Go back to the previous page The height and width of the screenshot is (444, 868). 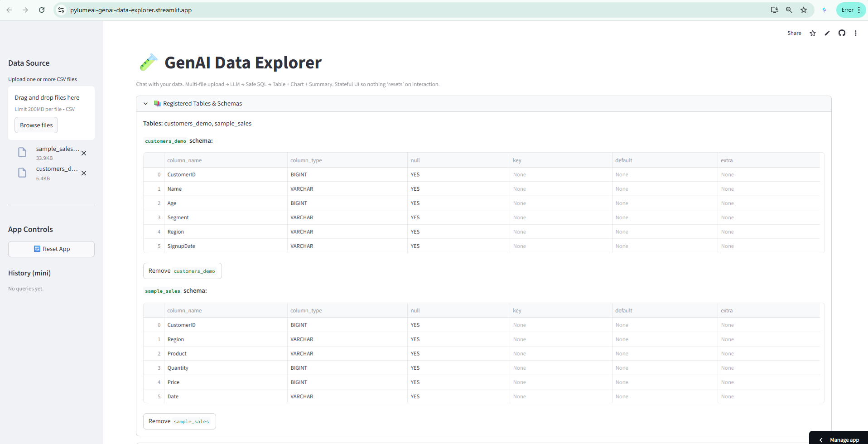tap(9, 10)
